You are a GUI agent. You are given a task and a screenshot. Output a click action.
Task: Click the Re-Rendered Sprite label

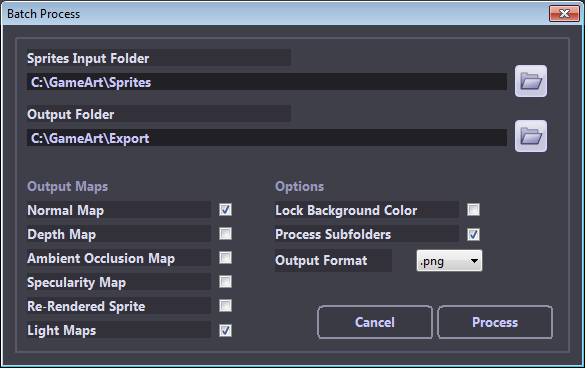(119, 306)
